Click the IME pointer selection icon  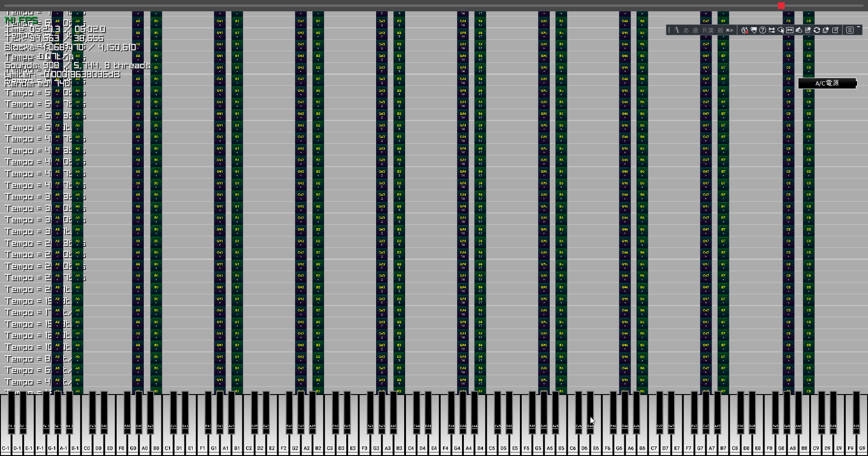pyautogui.click(x=781, y=30)
